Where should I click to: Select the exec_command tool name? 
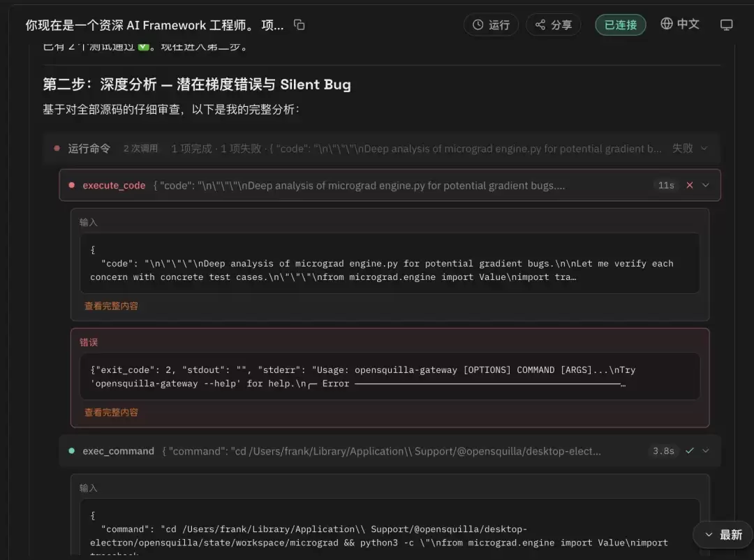coord(118,451)
